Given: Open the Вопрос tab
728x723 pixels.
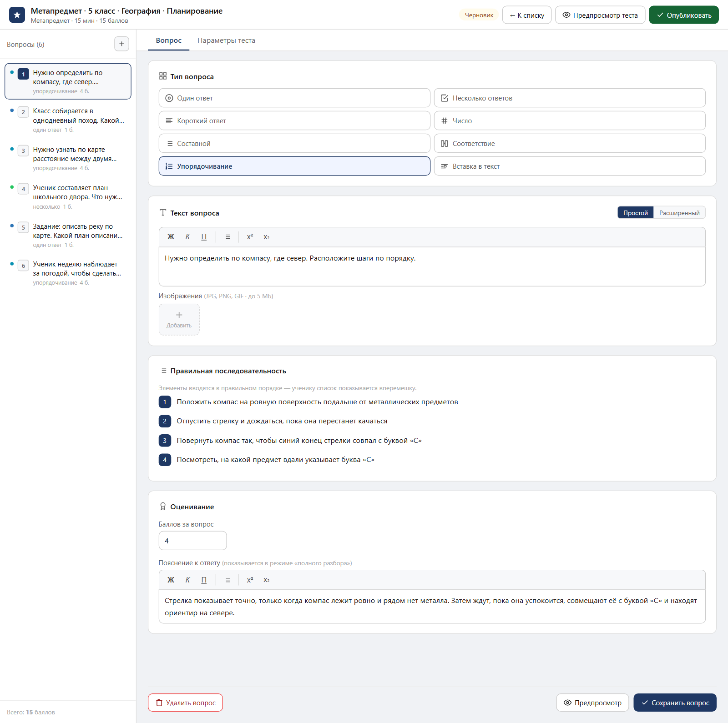Looking at the screenshot, I should point(169,40).
